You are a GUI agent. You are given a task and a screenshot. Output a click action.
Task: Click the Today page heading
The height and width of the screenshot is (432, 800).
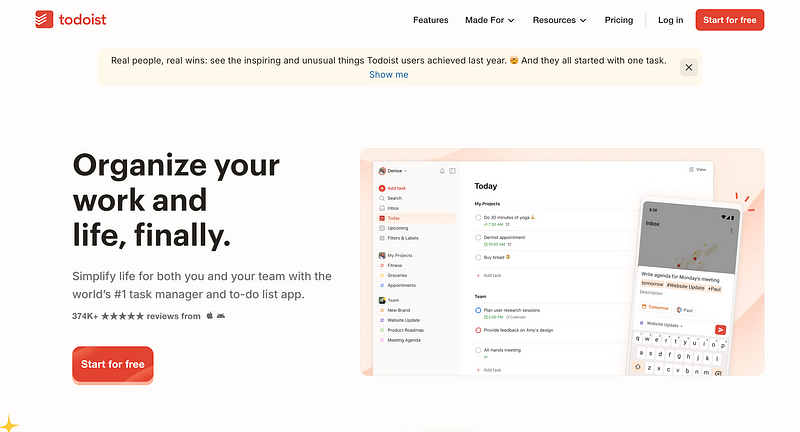pyautogui.click(x=486, y=186)
